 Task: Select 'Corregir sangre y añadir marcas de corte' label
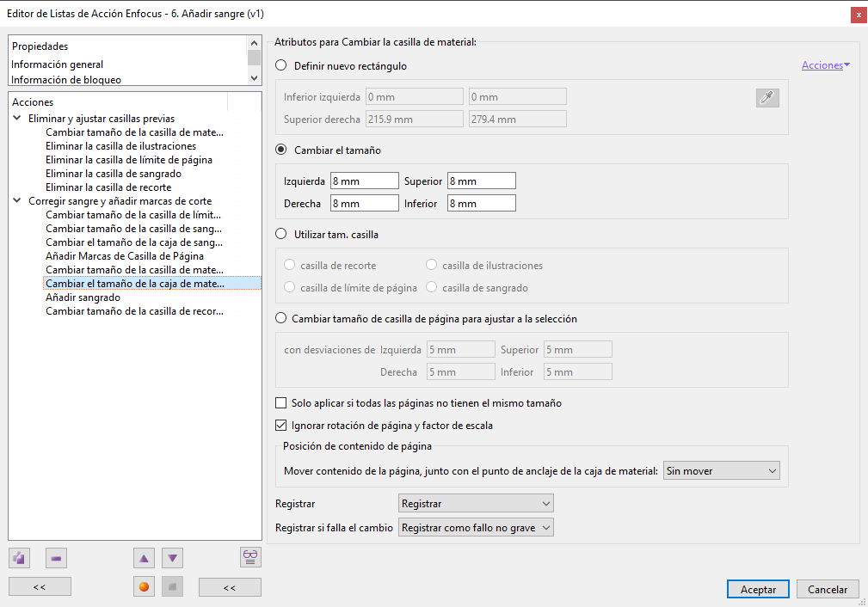click(x=120, y=201)
